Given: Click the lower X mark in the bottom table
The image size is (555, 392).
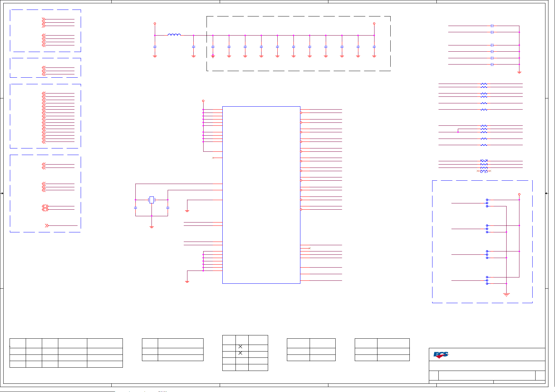Looking at the screenshot, I should click(x=240, y=353).
